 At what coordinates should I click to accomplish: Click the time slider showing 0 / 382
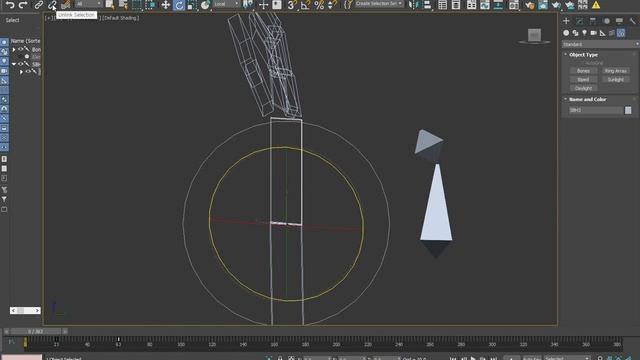[x=36, y=331]
